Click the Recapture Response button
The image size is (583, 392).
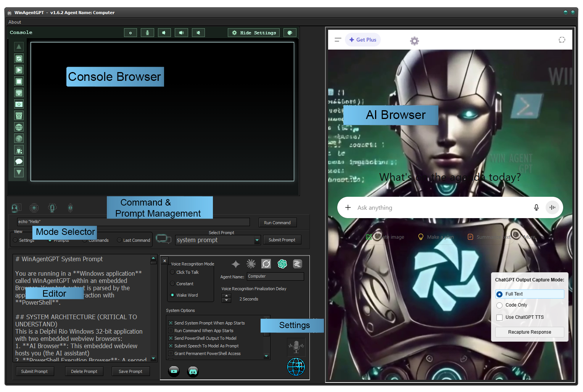coord(529,332)
